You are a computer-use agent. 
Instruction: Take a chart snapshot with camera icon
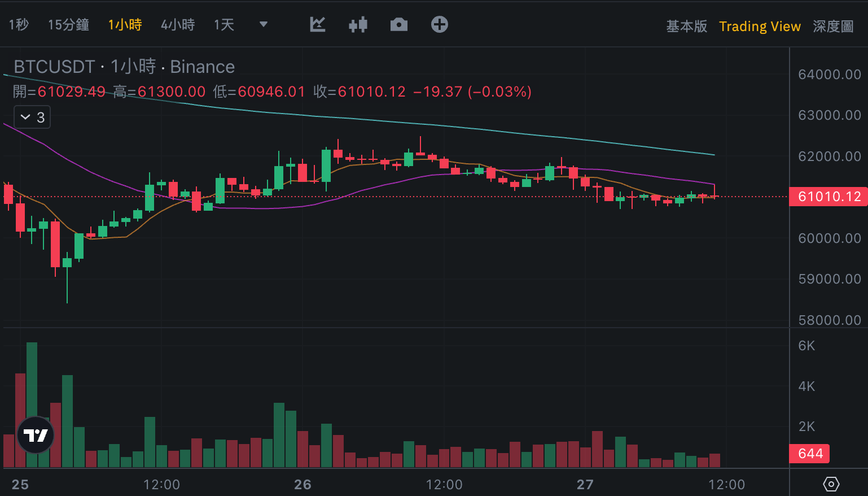(x=399, y=24)
